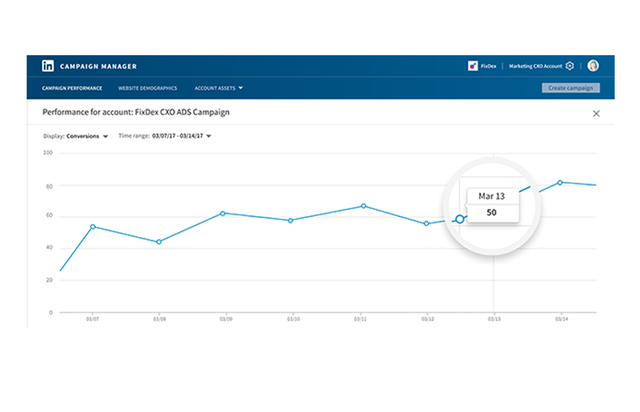The height and width of the screenshot is (412, 640).
Task: Click the highlighted Mar 13 data point
Action: [460, 219]
